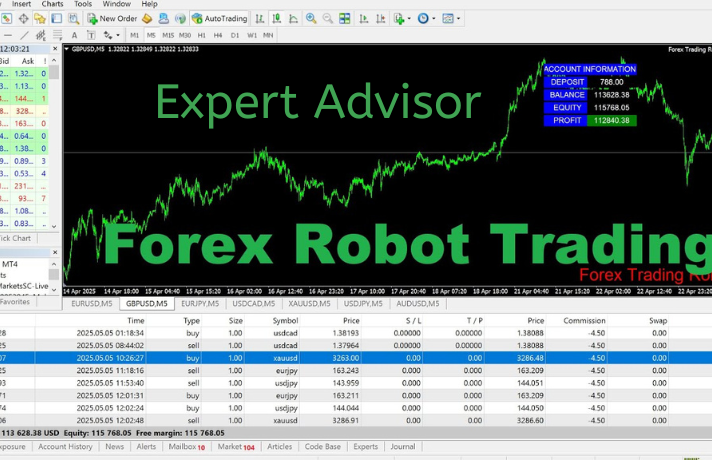Open the Strategy Tester toolbar icon
The height and width of the screenshot is (460, 712).
[73, 19]
